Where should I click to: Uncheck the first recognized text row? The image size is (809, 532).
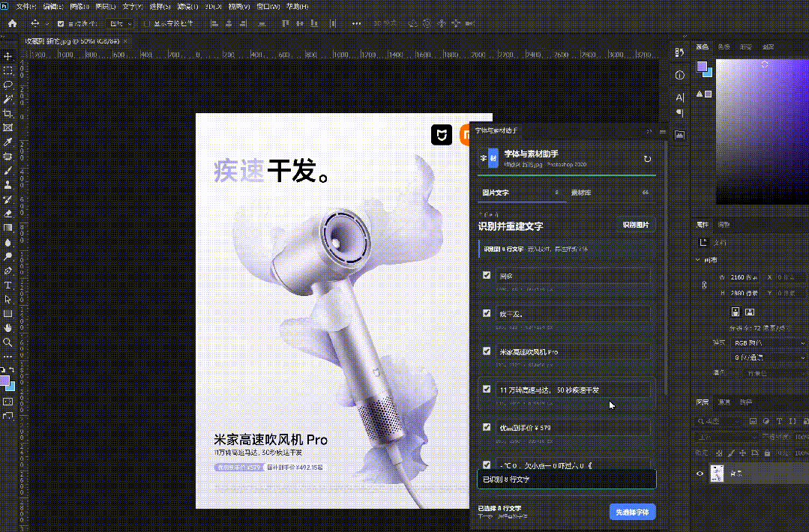point(487,275)
